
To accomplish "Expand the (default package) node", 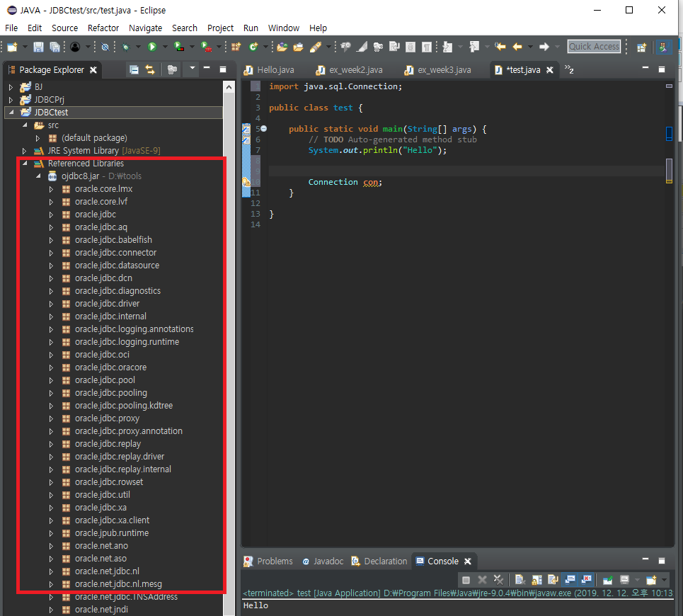I will (x=38, y=138).
